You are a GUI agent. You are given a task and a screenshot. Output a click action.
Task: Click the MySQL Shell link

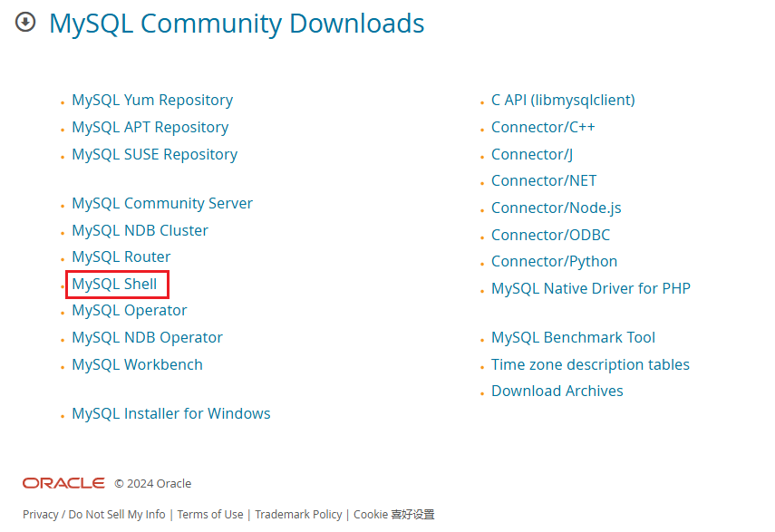tap(114, 284)
